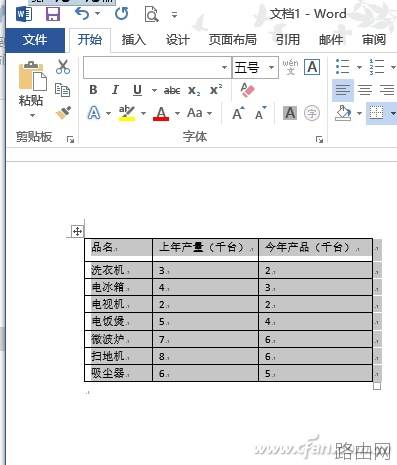Expand the bullets dropdown arrow
The image size is (397, 465).
359,67
